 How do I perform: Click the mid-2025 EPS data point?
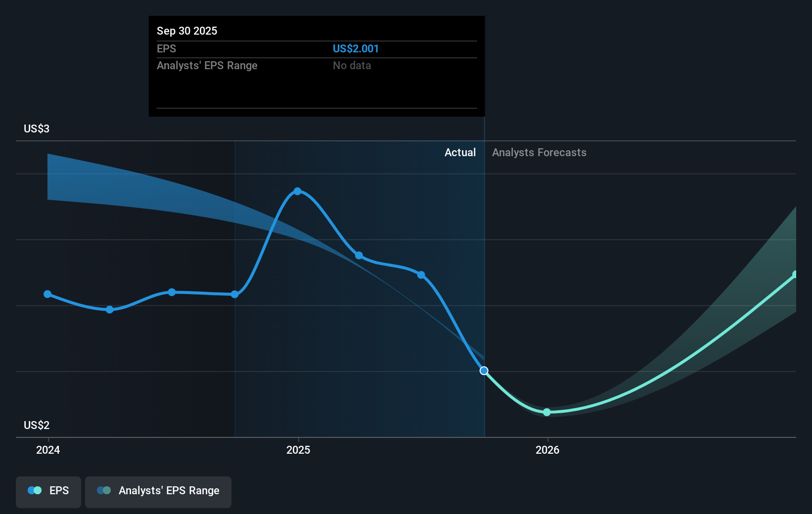[359, 256]
